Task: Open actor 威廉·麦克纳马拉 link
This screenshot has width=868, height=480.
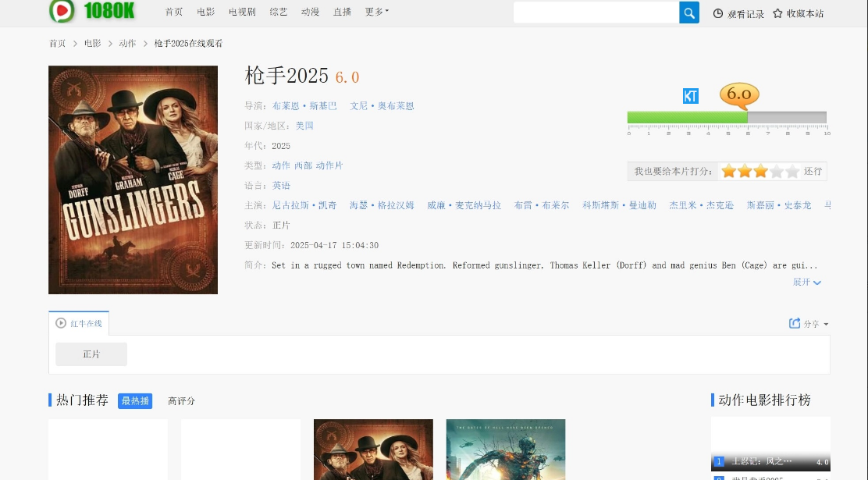Action: coord(464,205)
